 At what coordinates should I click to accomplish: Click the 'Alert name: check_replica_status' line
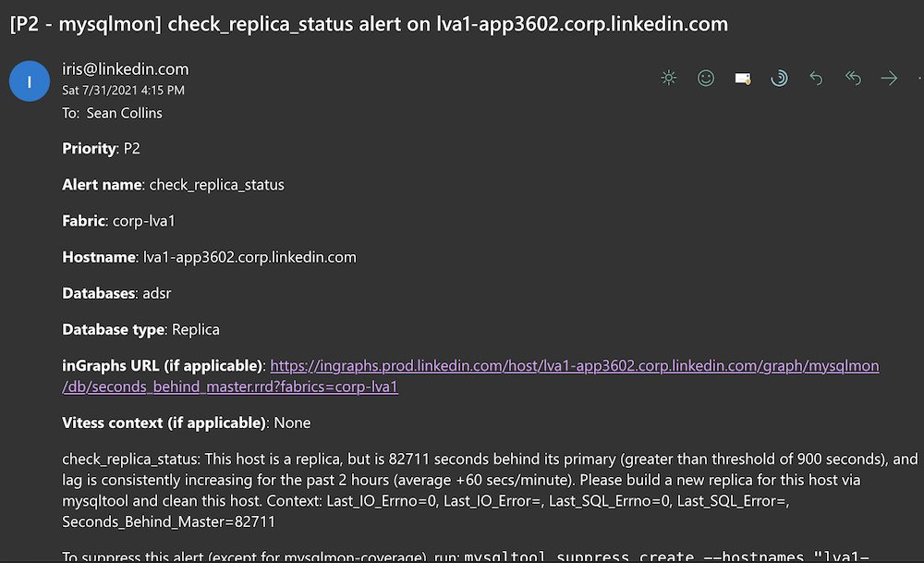coord(174,185)
